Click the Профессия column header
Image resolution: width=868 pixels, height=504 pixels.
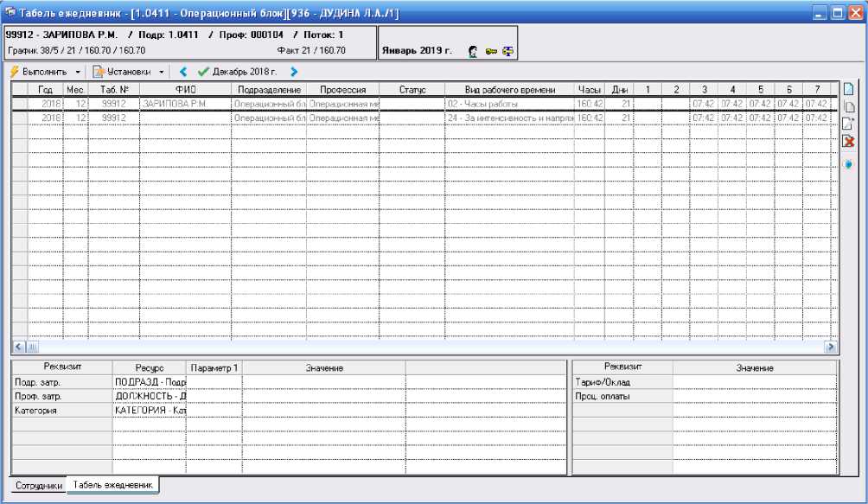(342, 90)
